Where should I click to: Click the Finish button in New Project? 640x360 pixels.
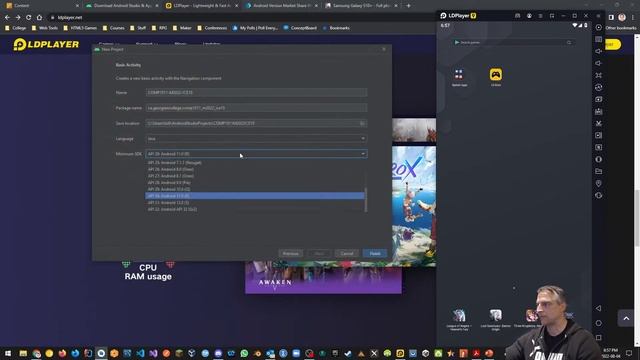[375, 253]
